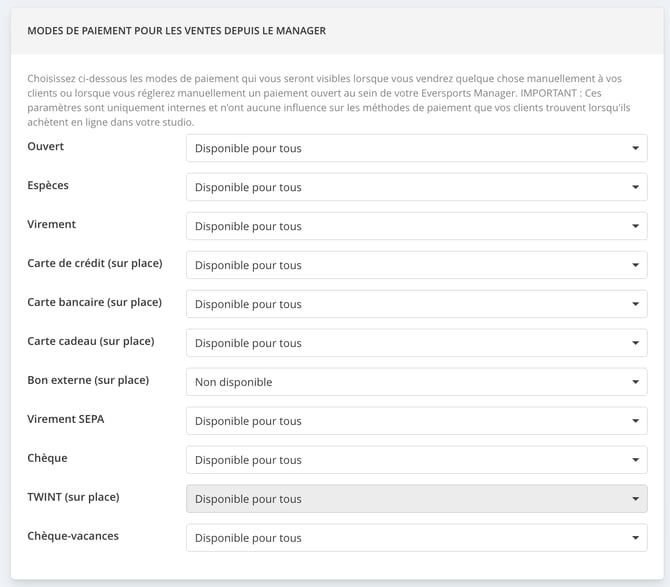The image size is (670, 587).
Task: Expand Carte cadeau (sur place) dropdown
Action: click(417, 343)
